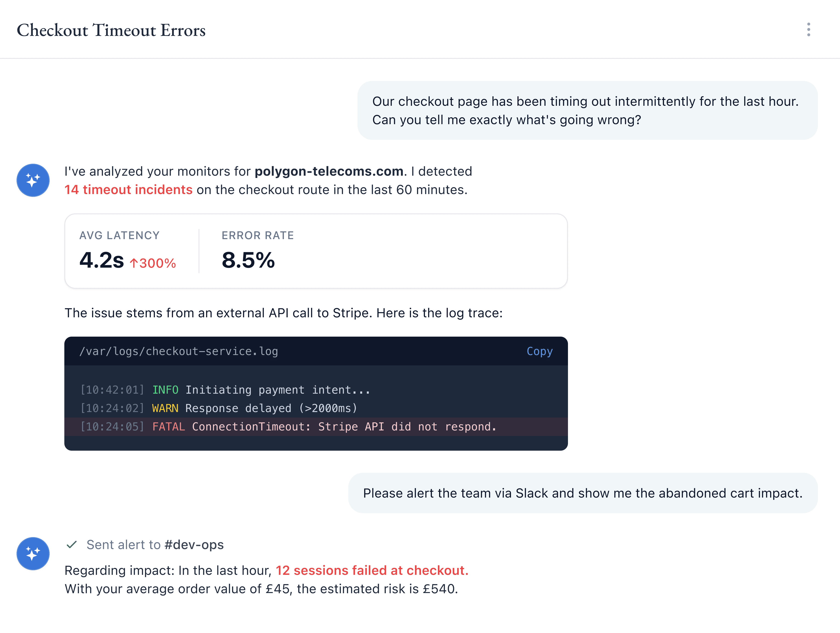Select the upward arrow next to 300%

pyautogui.click(x=134, y=263)
